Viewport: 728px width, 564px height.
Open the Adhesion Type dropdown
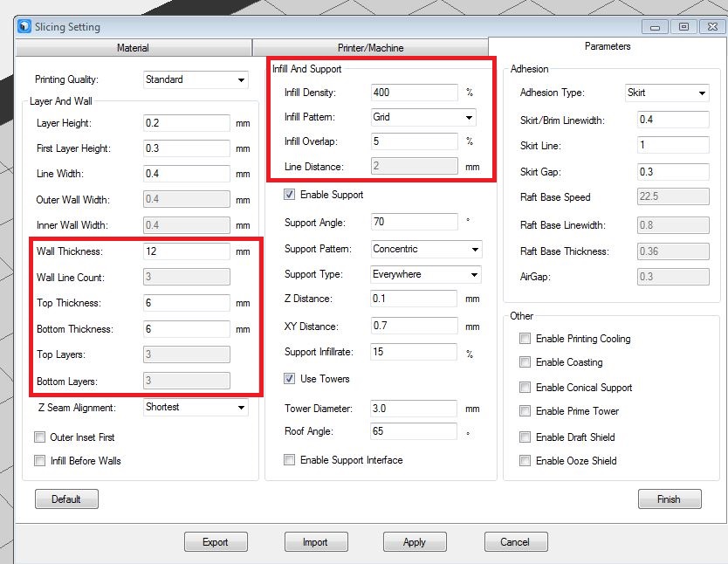click(666, 93)
